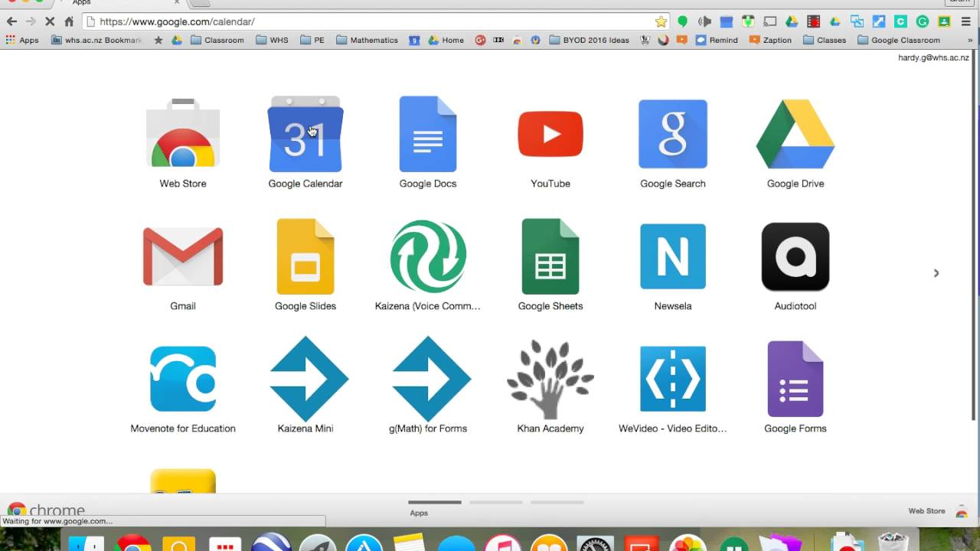Open the App Store in the Dock
This screenshot has width=980, height=551.
coord(364,543)
